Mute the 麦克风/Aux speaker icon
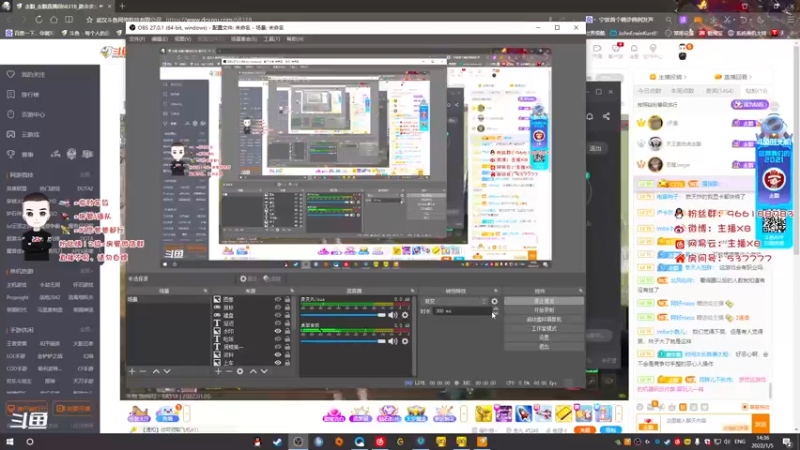Image resolution: width=800 pixels, height=450 pixels. [393, 315]
